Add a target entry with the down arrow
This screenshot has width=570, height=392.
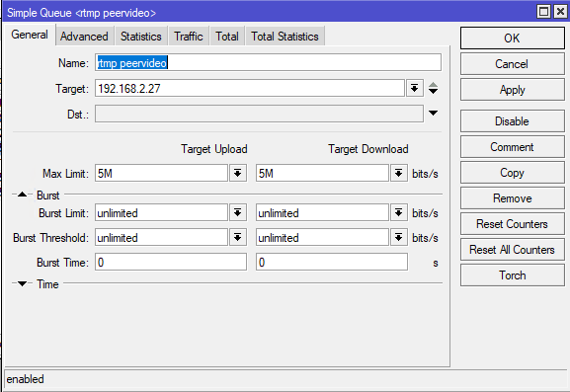tap(433, 91)
